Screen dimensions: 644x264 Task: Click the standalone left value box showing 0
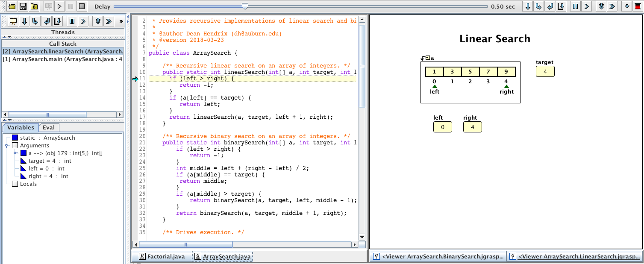point(443,127)
